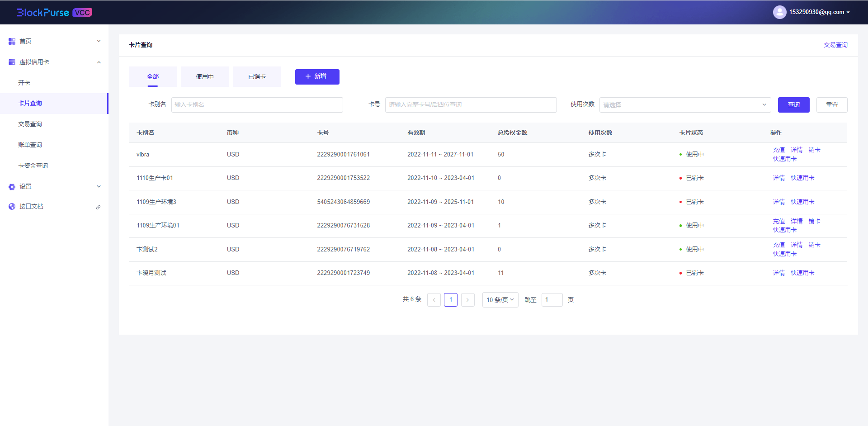
Task: Switch to the 已销卡 tab
Action: (257, 76)
